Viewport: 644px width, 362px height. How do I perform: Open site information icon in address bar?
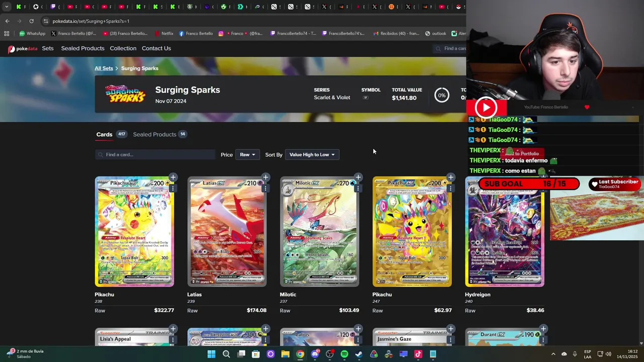click(46, 21)
